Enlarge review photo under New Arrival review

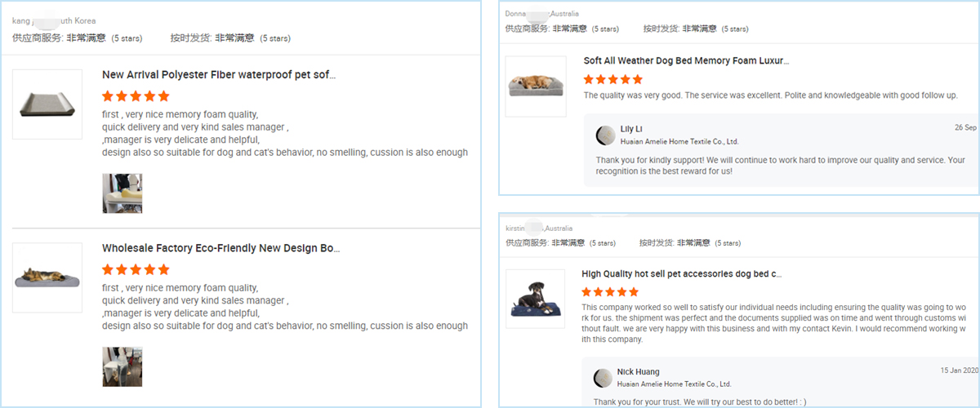122,193
